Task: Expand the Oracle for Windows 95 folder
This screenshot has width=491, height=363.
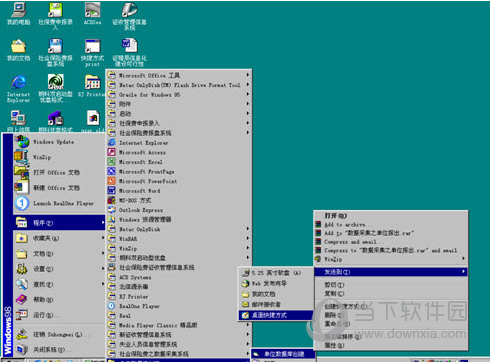Action: tap(179, 95)
